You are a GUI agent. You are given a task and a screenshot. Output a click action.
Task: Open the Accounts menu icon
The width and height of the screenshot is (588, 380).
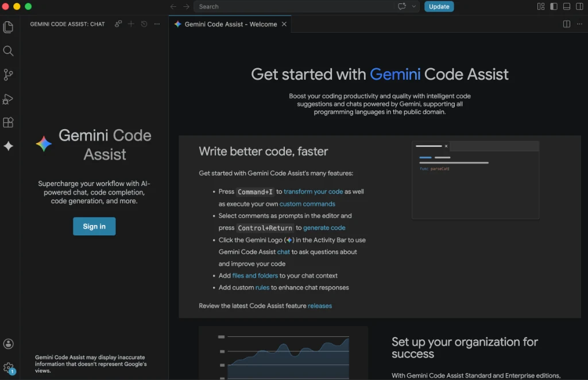tap(8, 344)
